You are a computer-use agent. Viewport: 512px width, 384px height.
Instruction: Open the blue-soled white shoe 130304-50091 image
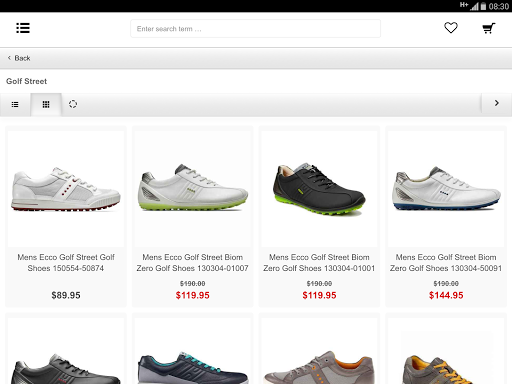[x=446, y=189]
